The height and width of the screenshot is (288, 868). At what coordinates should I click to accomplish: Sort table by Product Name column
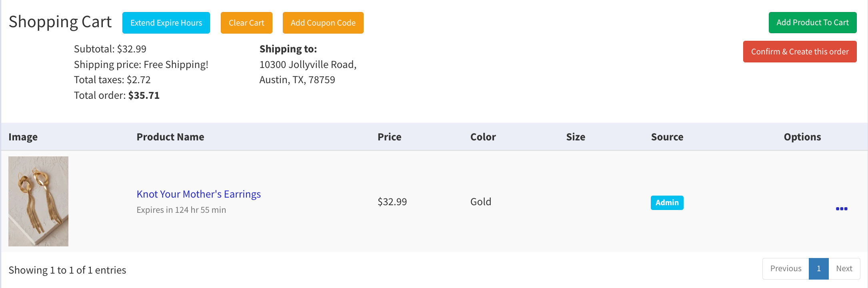click(x=170, y=137)
